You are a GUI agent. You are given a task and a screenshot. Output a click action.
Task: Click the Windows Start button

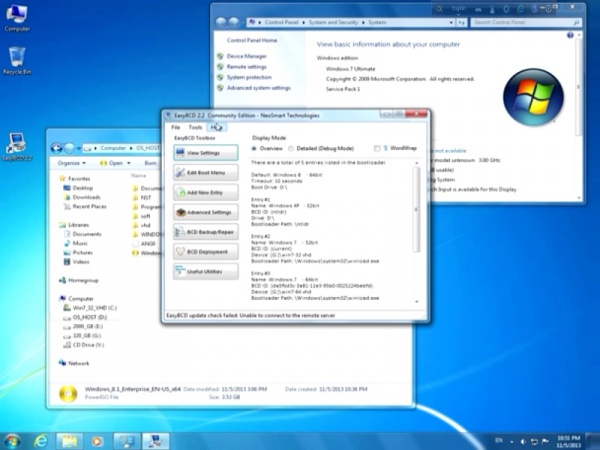coord(13,440)
